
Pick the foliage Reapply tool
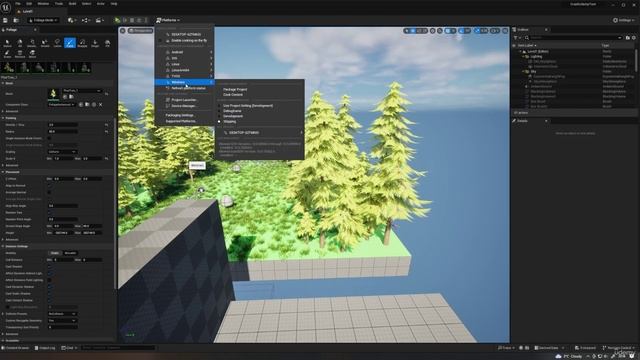(82, 43)
